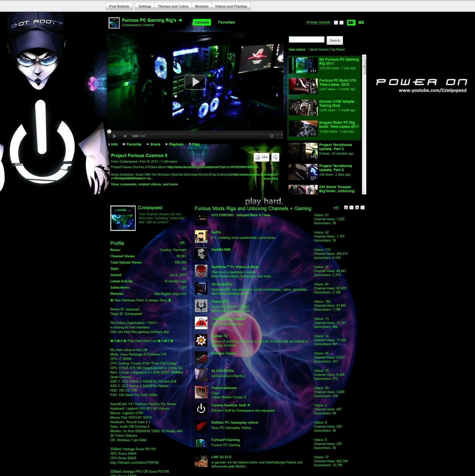475x476 pixels.
Task: Click the thumbs-down dislike button
Action: coord(275,157)
